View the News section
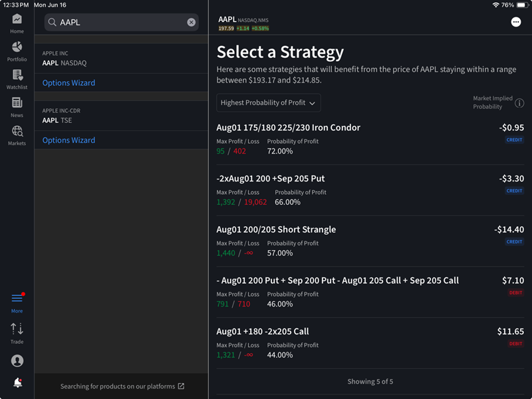 [17, 108]
